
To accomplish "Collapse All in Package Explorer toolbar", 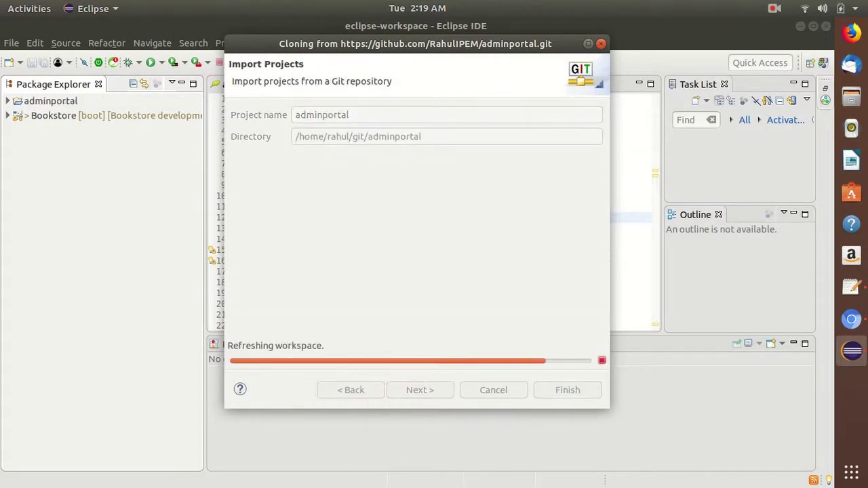I will click(133, 83).
